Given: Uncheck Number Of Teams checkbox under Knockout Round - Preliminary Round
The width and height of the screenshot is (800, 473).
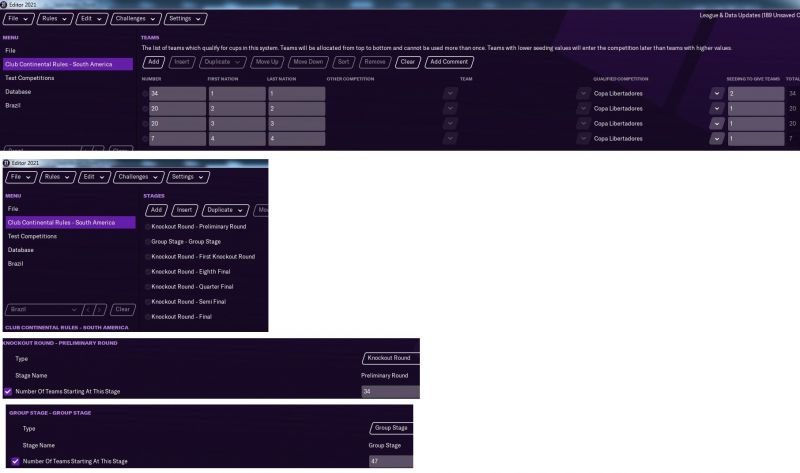Looking at the screenshot, I should click(x=9, y=392).
